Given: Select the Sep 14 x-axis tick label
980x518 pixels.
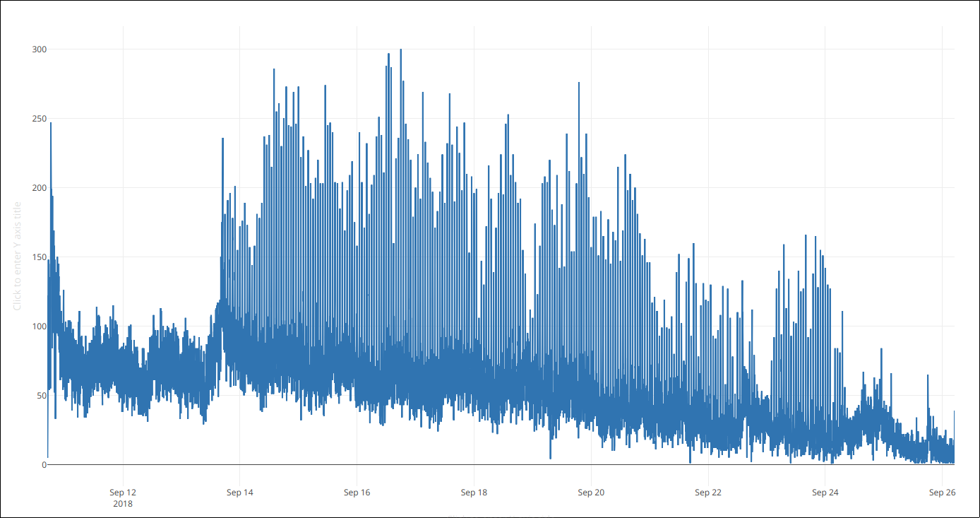Looking at the screenshot, I should tap(239, 493).
